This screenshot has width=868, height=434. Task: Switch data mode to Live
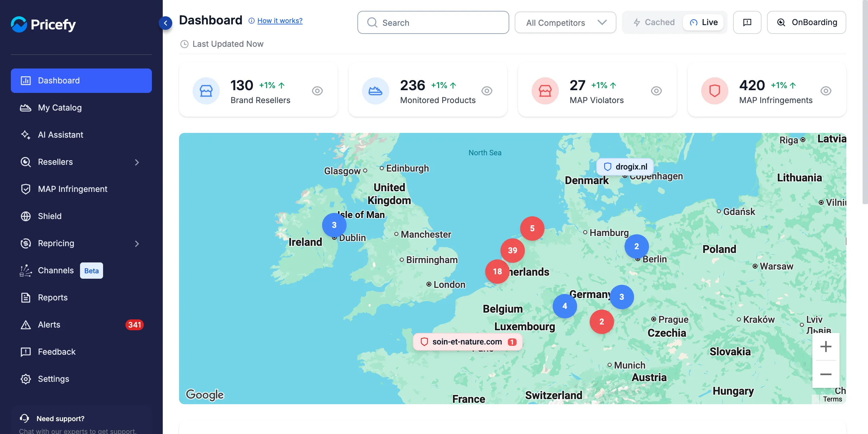click(704, 22)
